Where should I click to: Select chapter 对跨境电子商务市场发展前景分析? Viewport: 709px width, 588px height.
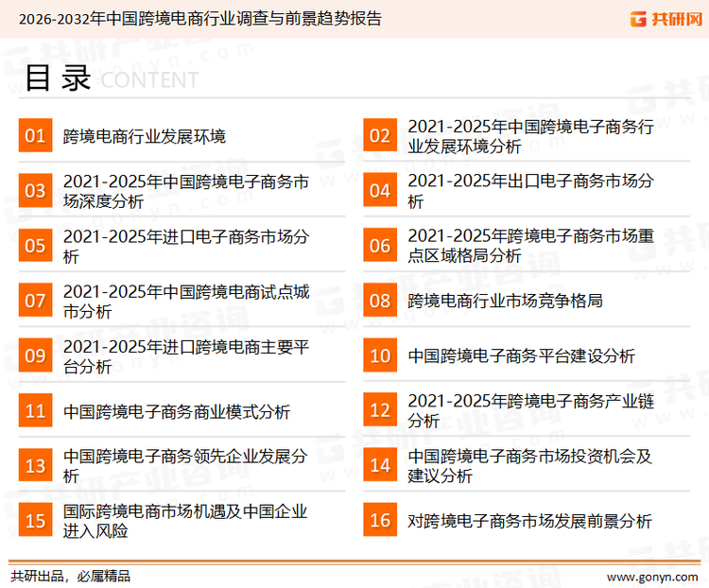point(529,521)
